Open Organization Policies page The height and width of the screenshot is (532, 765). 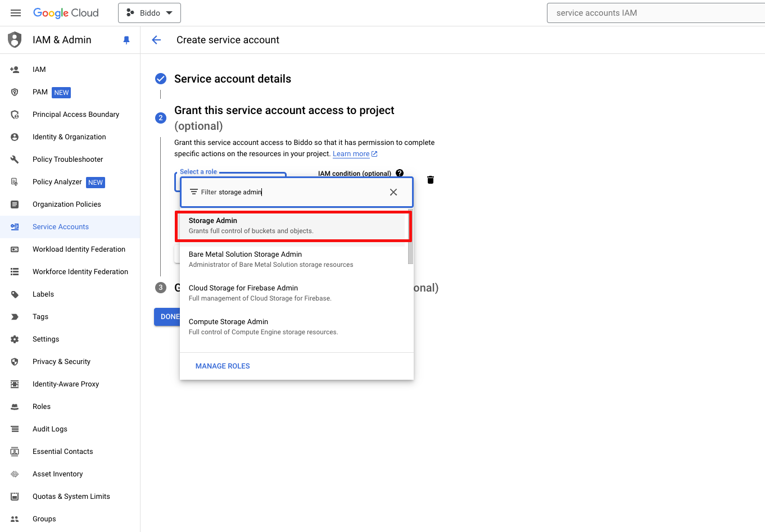[x=70, y=204]
